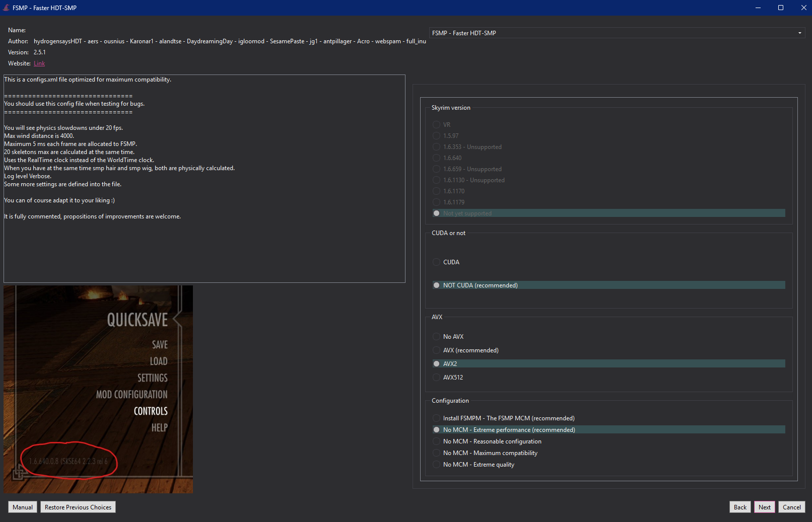The width and height of the screenshot is (812, 522).
Task: Click the version value 2.5.1
Action: coord(40,52)
